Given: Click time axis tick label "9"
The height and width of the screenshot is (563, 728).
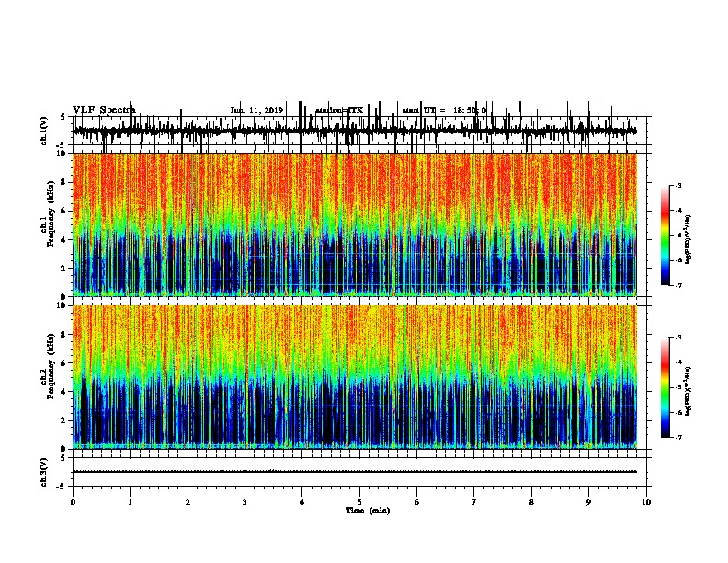Looking at the screenshot, I should click(x=588, y=502).
